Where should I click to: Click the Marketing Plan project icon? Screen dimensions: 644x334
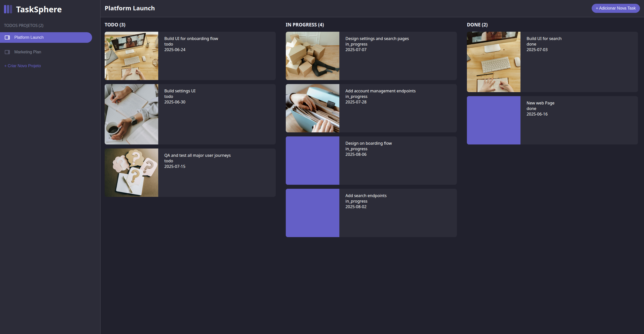7,52
